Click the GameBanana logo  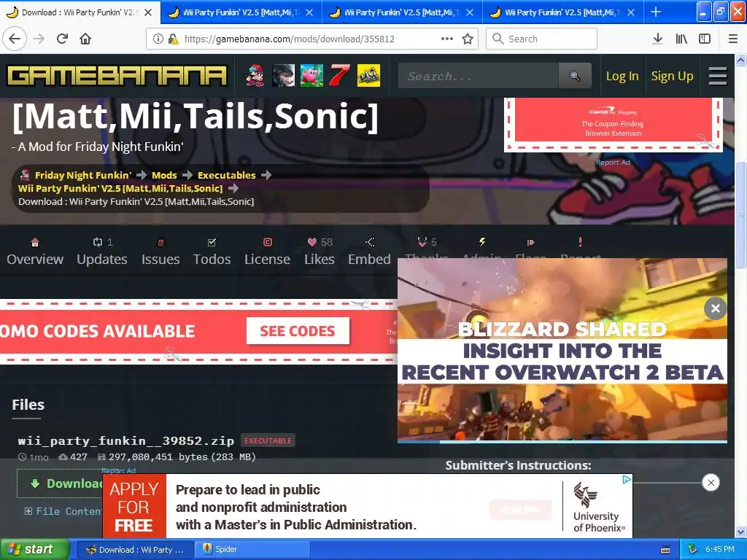(117, 76)
